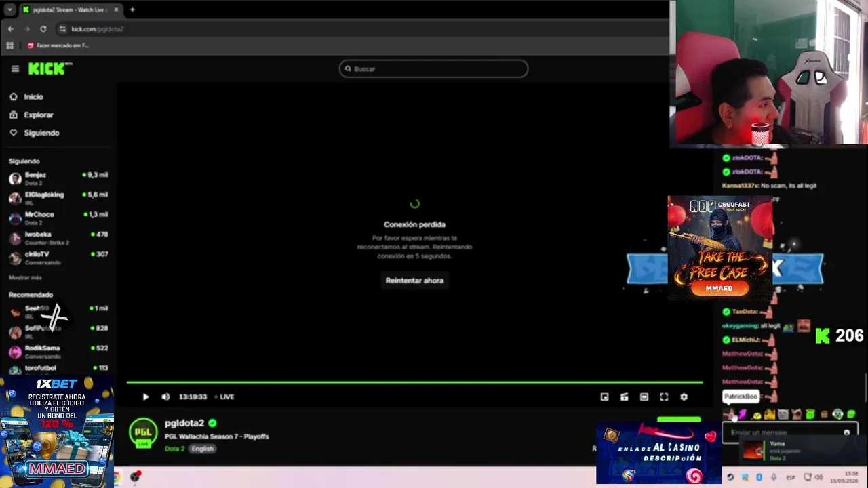The height and width of the screenshot is (488, 868).
Task: Open a new browser tab
Action: pos(132,9)
